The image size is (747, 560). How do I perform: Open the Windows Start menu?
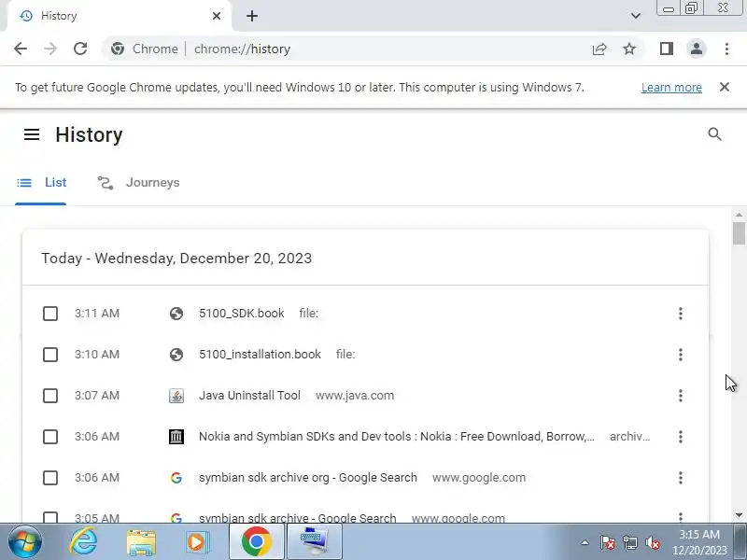[x=24, y=541]
